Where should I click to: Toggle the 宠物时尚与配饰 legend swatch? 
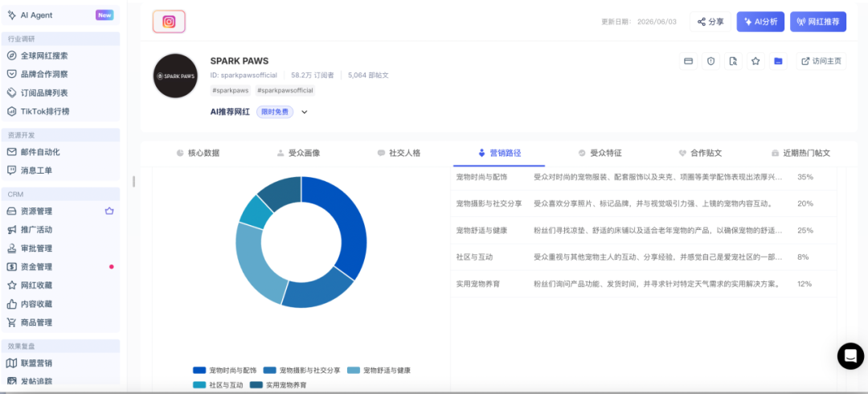pos(199,370)
